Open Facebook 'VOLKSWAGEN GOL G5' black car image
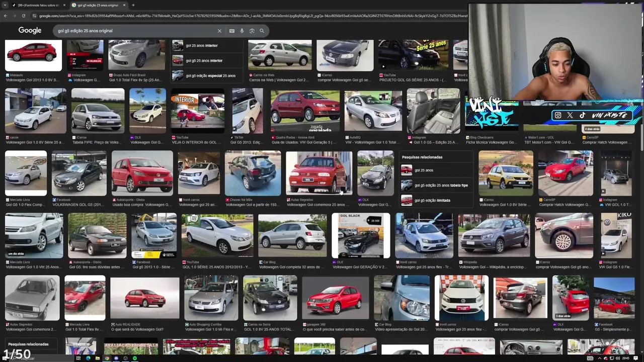Viewport: 644px width, 362px height. [x=79, y=173]
